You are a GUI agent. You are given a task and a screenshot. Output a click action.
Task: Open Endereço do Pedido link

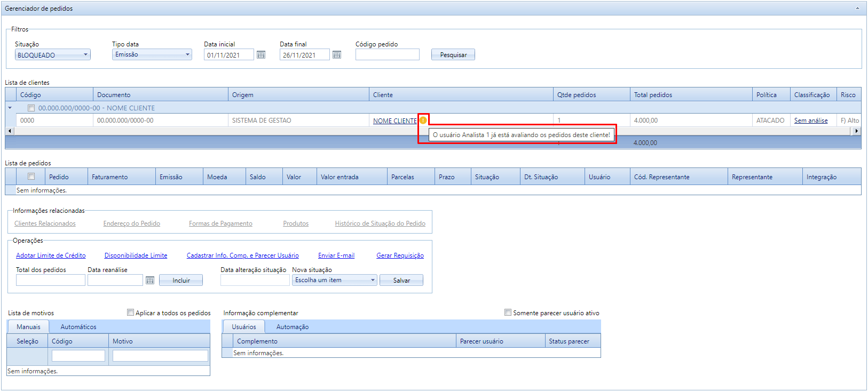click(132, 223)
